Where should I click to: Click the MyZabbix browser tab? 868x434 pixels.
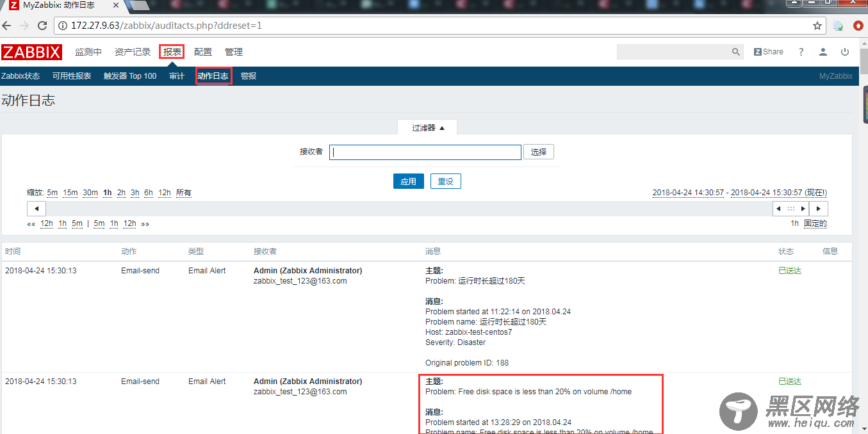point(63,5)
